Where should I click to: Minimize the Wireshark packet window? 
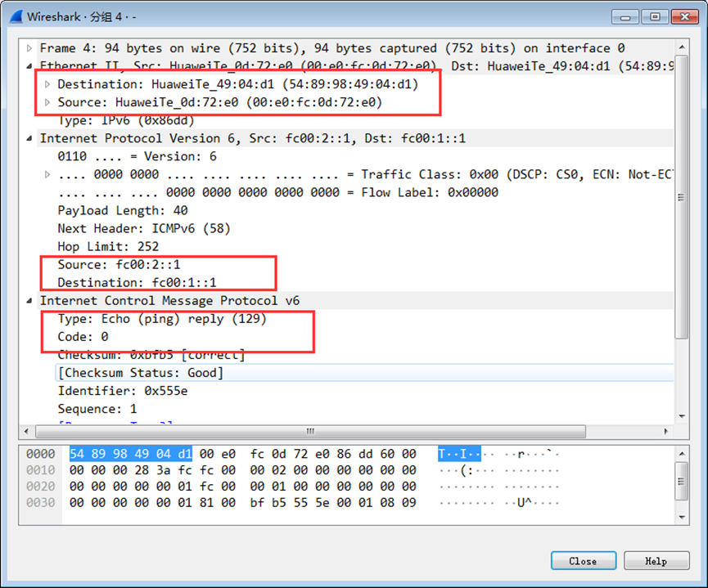[x=625, y=17]
